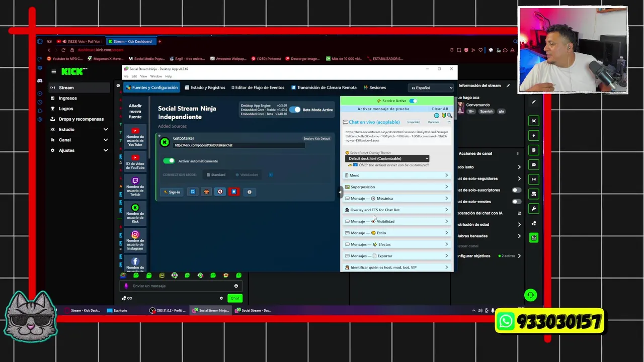
Task: Toggle the solo-emotes chat switch
Action: coord(516,202)
